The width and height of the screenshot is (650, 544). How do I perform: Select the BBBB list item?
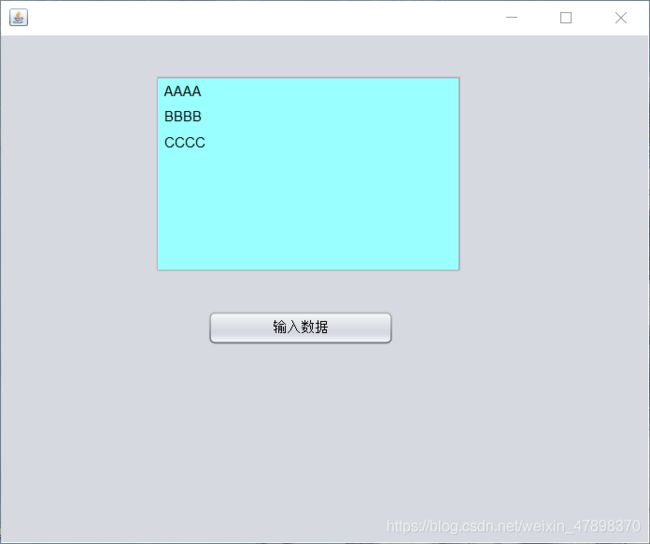pyautogui.click(x=308, y=117)
